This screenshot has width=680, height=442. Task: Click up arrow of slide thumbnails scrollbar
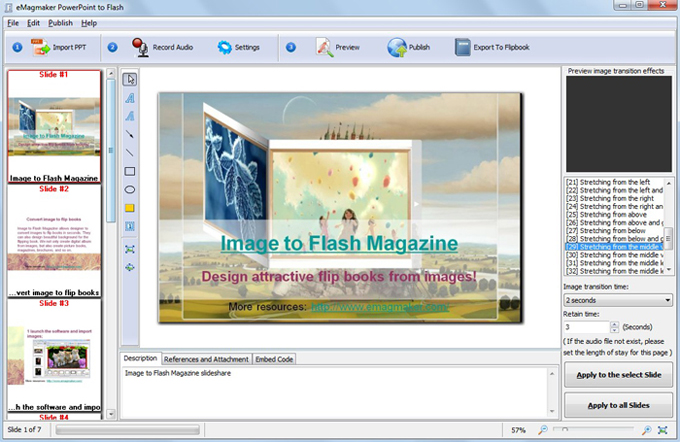point(111,73)
